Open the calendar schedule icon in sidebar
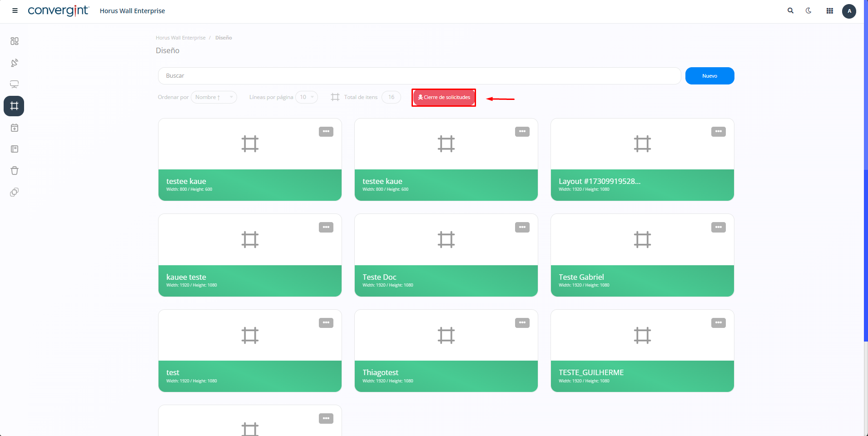The height and width of the screenshot is (436, 868). [15, 128]
